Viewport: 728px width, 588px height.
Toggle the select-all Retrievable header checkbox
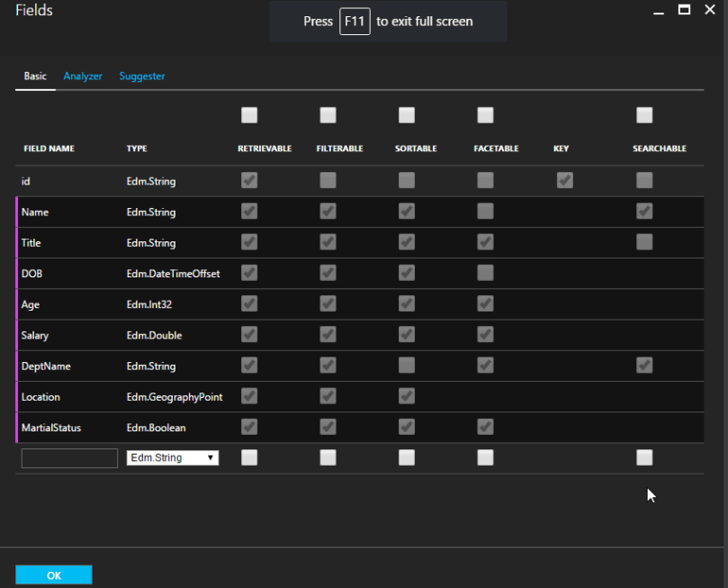(249, 115)
